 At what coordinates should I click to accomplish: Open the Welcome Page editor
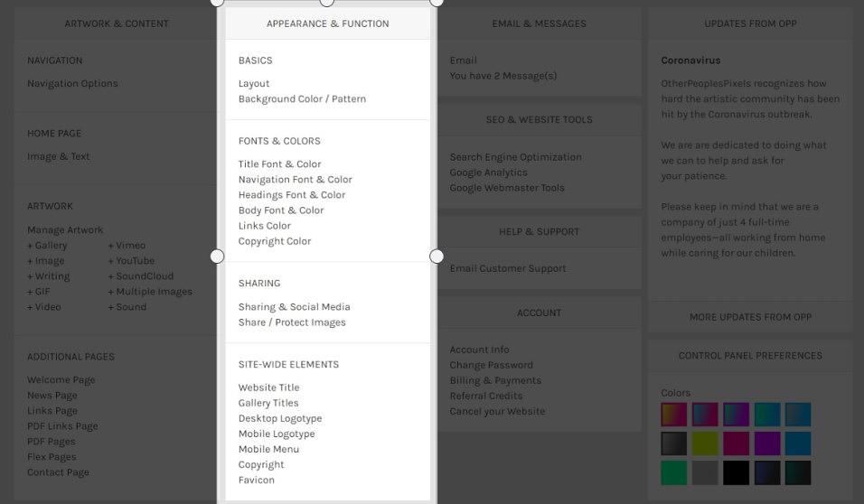(x=61, y=380)
